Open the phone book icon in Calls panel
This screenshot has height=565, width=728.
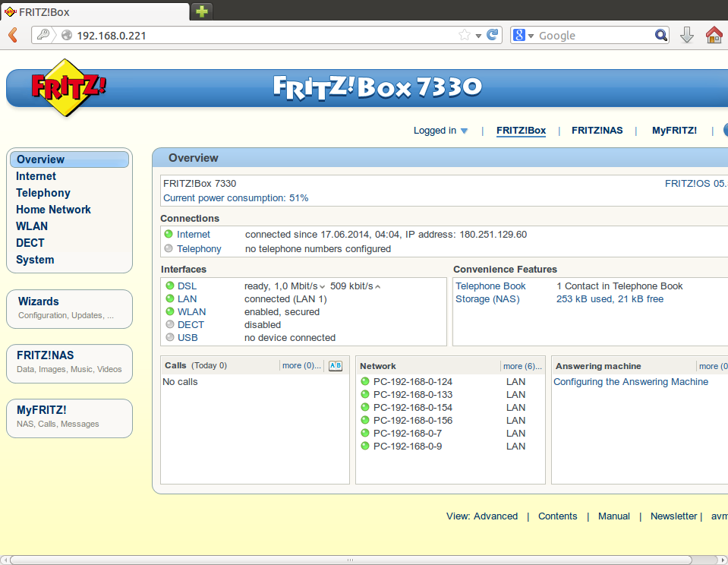click(x=335, y=365)
